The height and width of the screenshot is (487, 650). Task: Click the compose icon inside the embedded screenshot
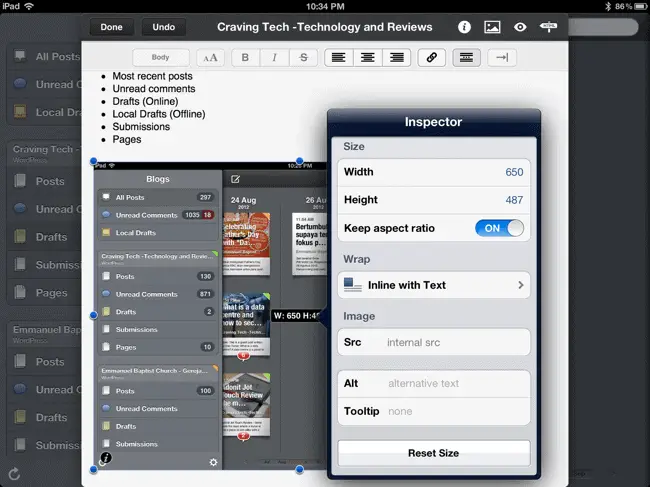(235, 179)
